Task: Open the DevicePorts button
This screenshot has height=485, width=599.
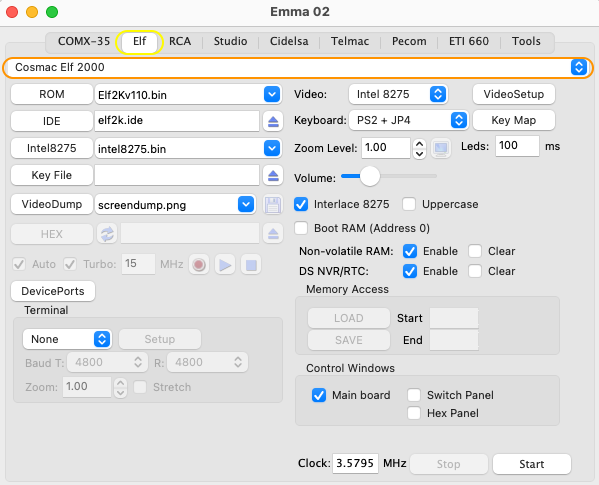Action: pyautogui.click(x=53, y=291)
